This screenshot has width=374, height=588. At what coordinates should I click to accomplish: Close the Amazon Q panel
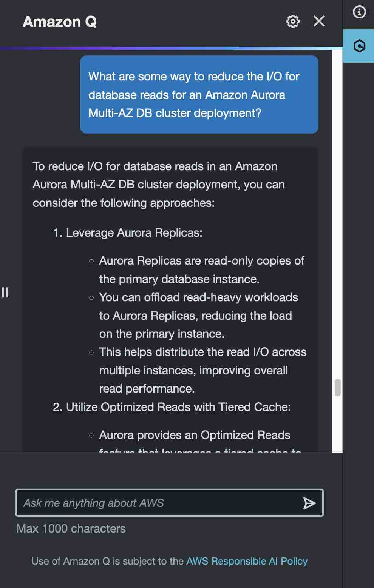[x=319, y=22]
